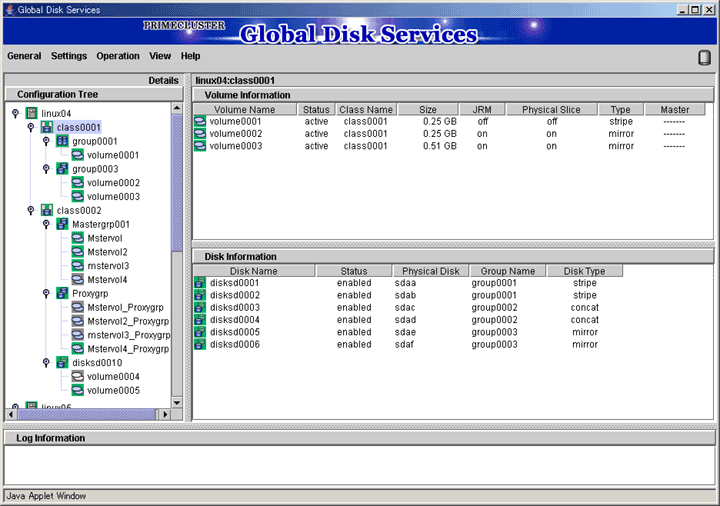Collapse the disksd0010 tree node
Image resolution: width=720 pixels, height=506 pixels.
coord(46,362)
